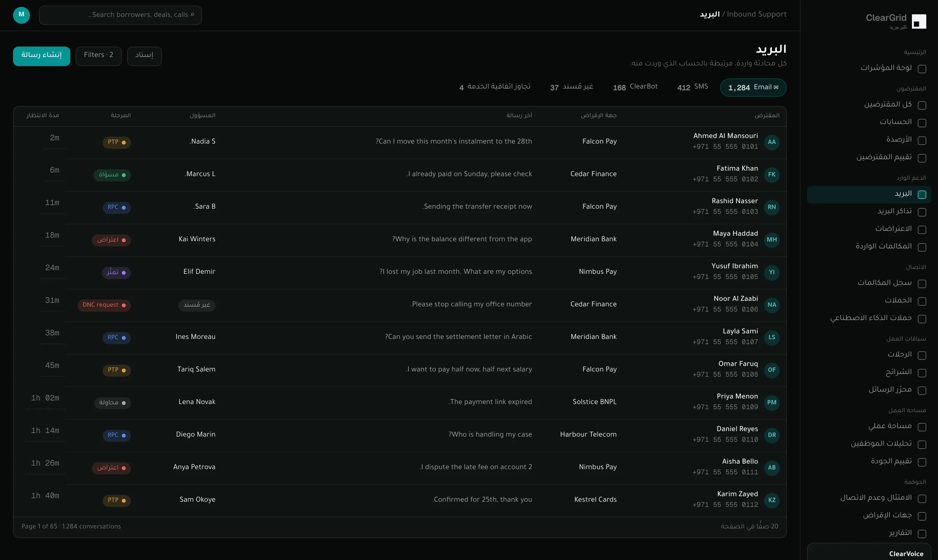
Task: Click the إسناد assign button
Action: pyautogui.click(x=144, y=56)
